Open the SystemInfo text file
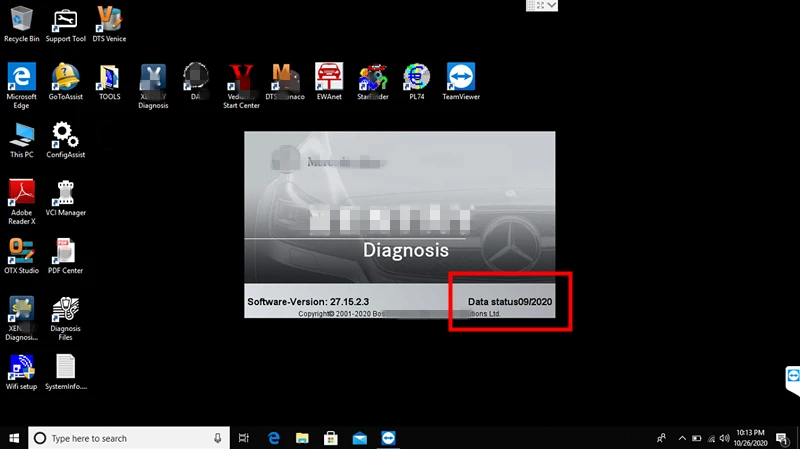This screenshot has height=449, width=800. pos(65,372)
